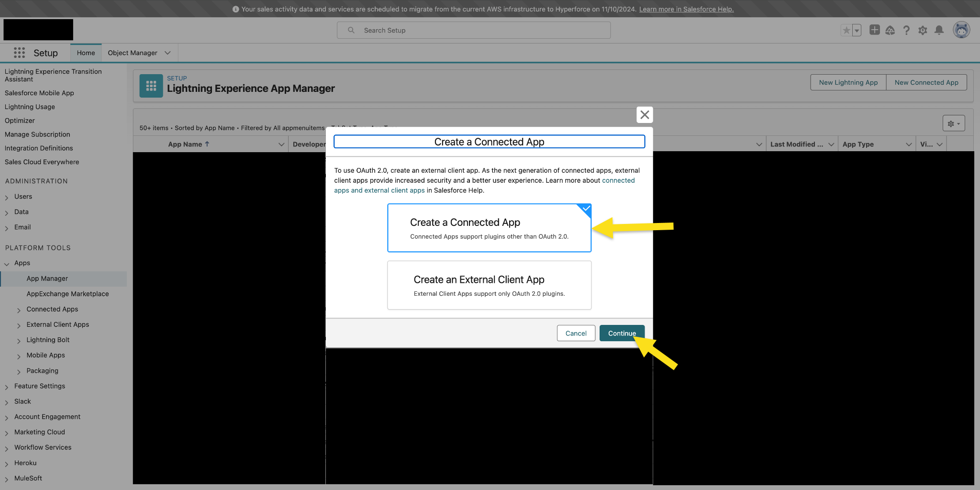Open the Object Manager tab chevron menu
The image size is (980, 490).
[167, 53]
